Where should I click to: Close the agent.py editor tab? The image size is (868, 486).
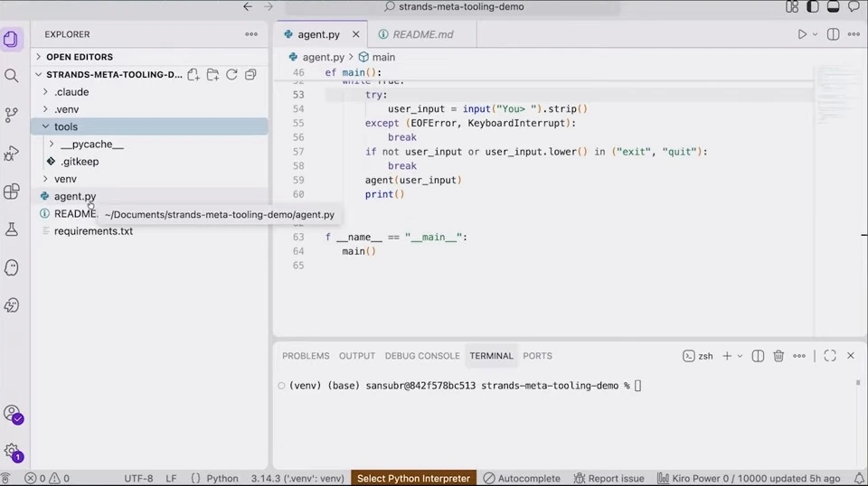point(356,34)
